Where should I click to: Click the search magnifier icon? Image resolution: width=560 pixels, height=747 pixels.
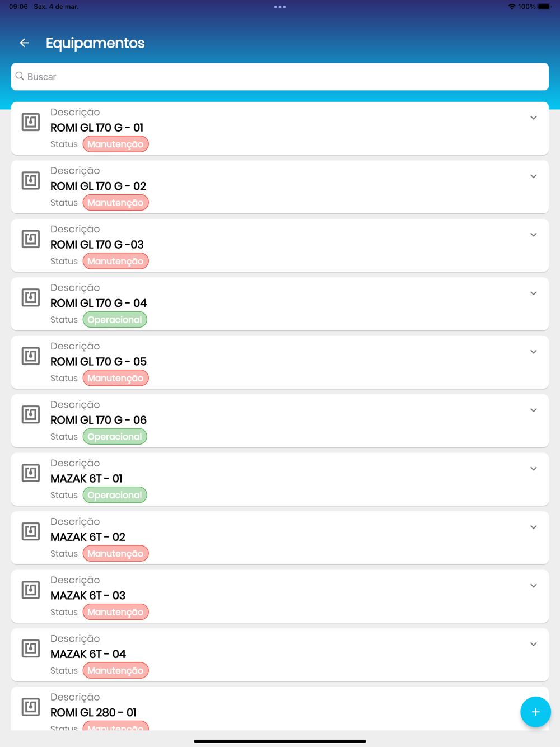20,76
